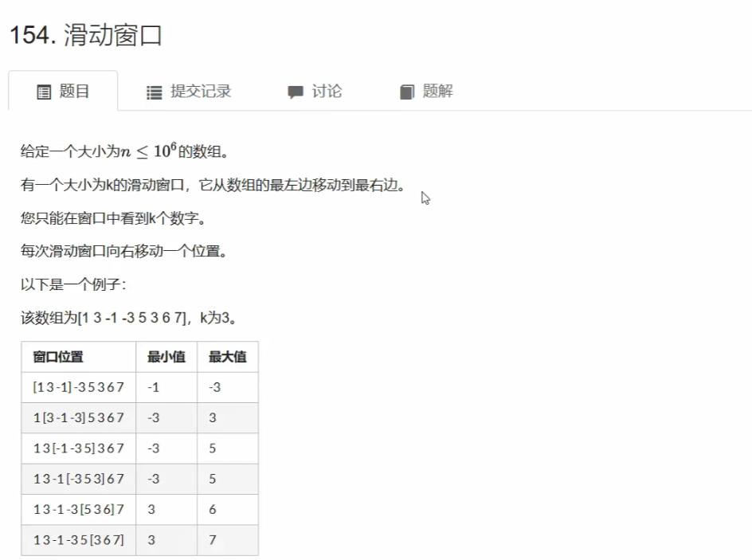The image size is (752, 560).
Task: Click the window cell 1 [3 -1 -3] 5 3 6 7
Action: pos(78,417)
